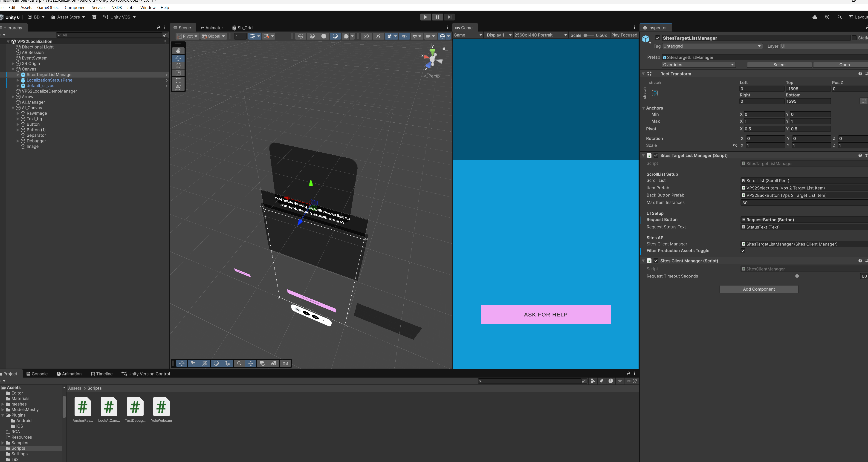868x462 pixels.
Task: Click the magnifier in Scene bottom overlay toolbar
Action: click(x=239, y=363)
